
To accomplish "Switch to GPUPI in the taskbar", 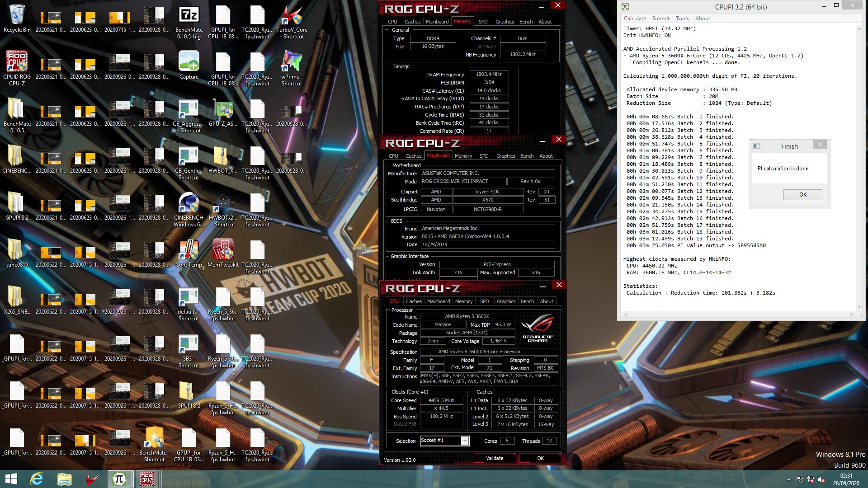I will coord(119,479).
